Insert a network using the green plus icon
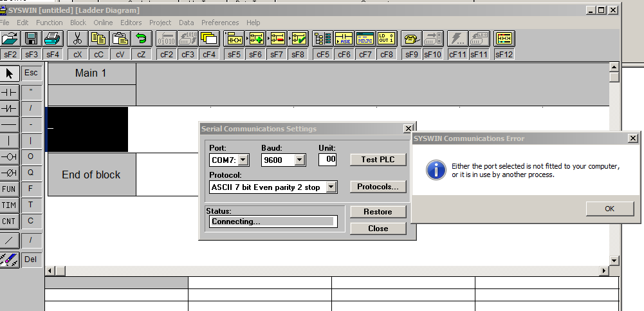644x311 pixels. tap(255, 39)
